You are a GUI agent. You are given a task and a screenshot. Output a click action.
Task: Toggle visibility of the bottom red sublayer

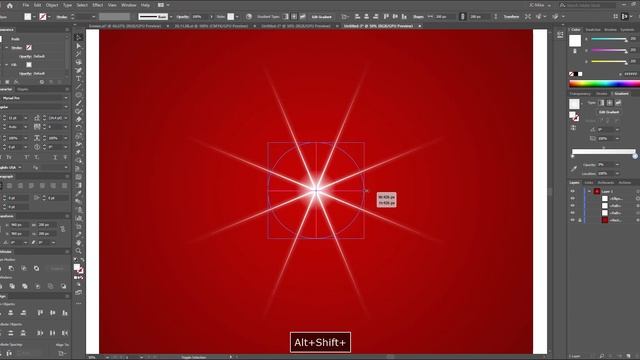tap(573, 220)
